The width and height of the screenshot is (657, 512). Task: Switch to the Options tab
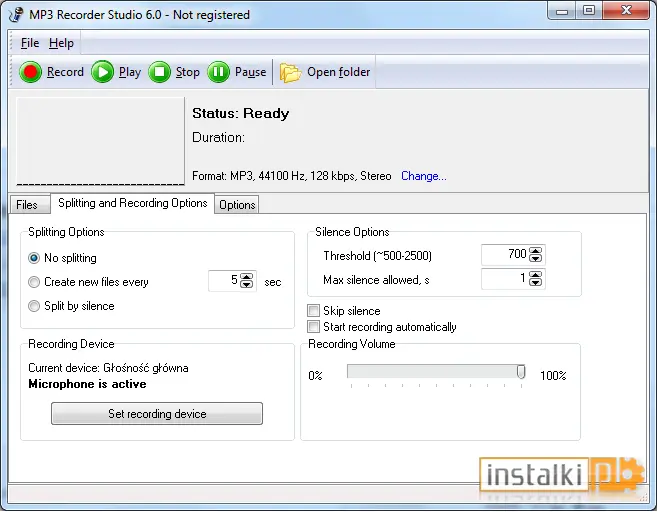click(x=237, y=204)
